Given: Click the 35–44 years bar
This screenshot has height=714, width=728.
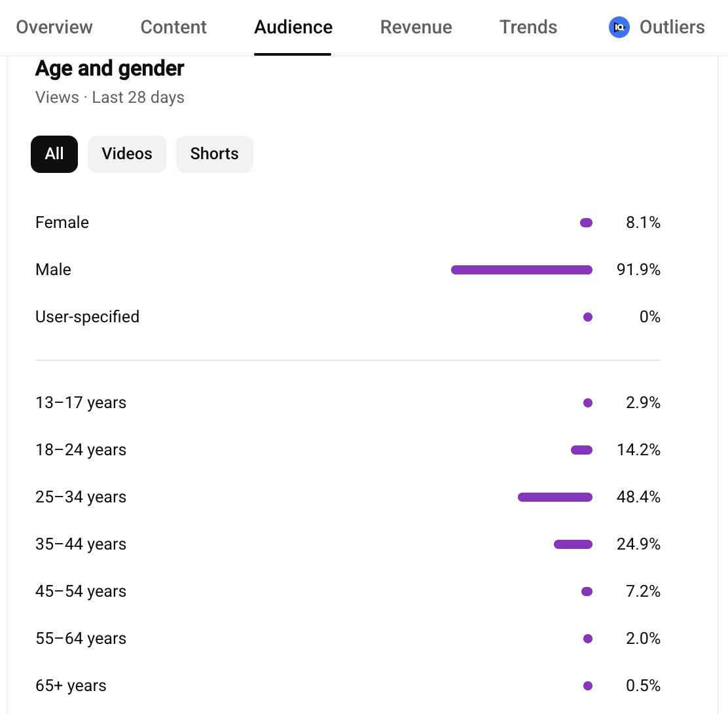Looking at the screenshot, I should click(573, 544).
